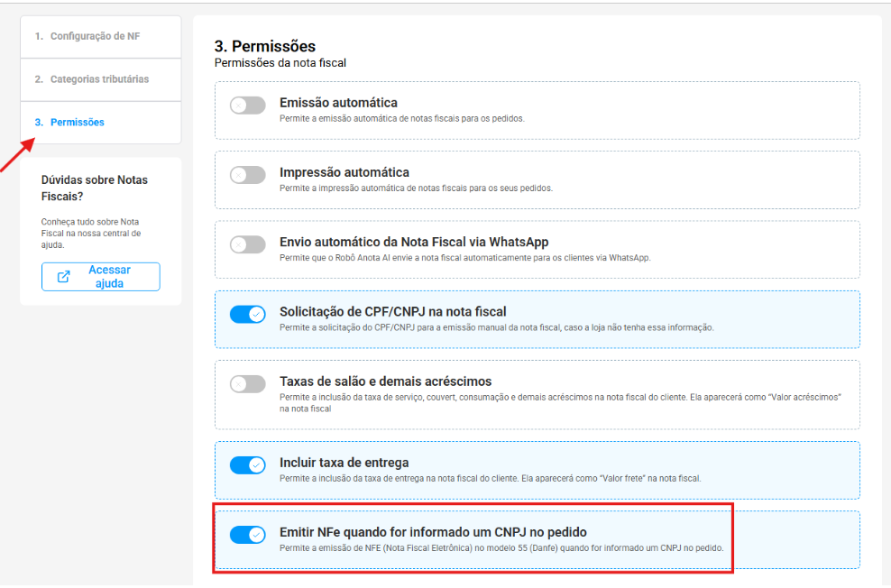
Task: Select the Incluir taxa de entrega heading
Action: [x=344, y=463]
